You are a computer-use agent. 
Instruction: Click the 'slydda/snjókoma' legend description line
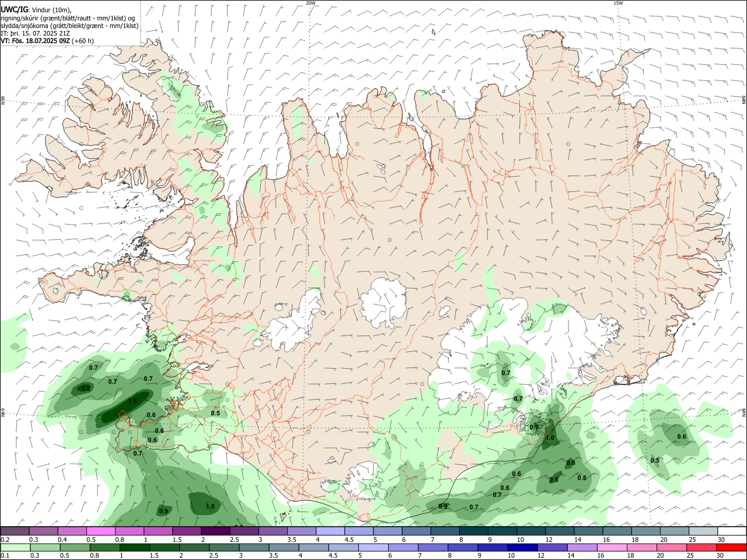click(69, 26)
